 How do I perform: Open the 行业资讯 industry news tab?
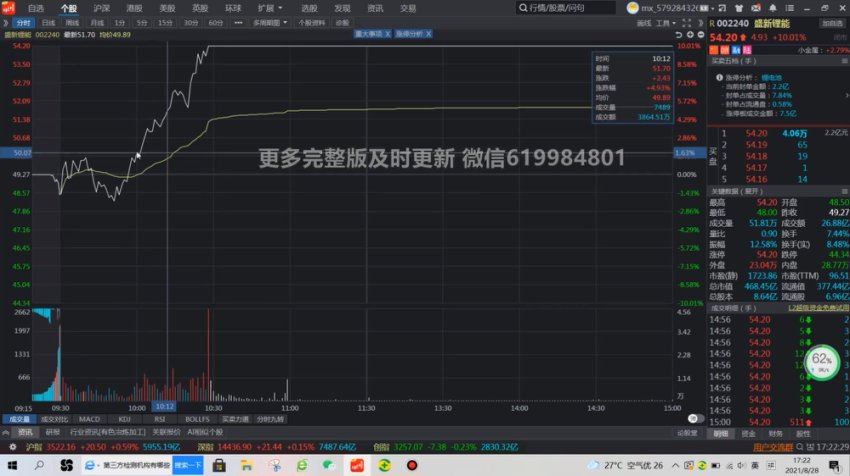click(107, 432)
